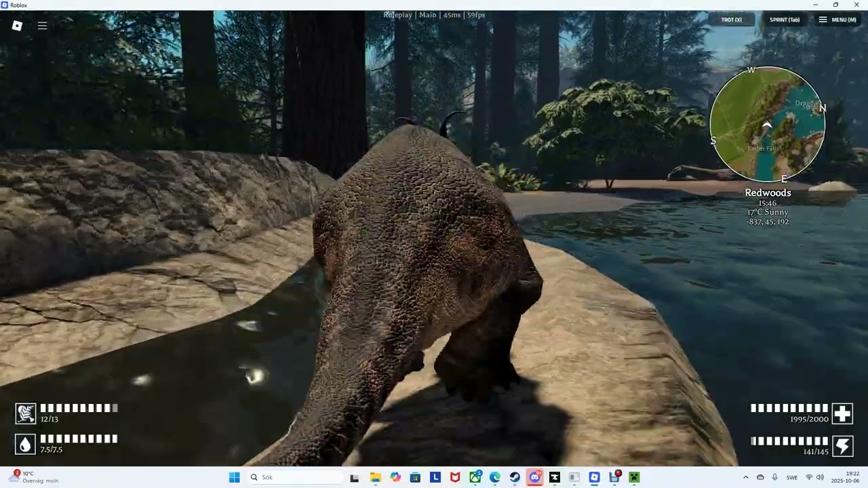Open Microsoft Store from the taskbar

coord(415,477)
